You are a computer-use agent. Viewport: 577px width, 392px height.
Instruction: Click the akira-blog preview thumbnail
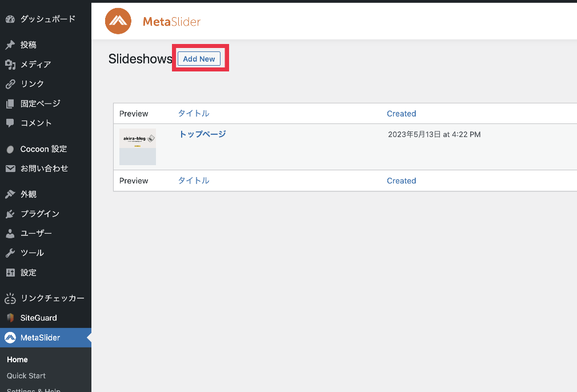(x=138, y=147)
